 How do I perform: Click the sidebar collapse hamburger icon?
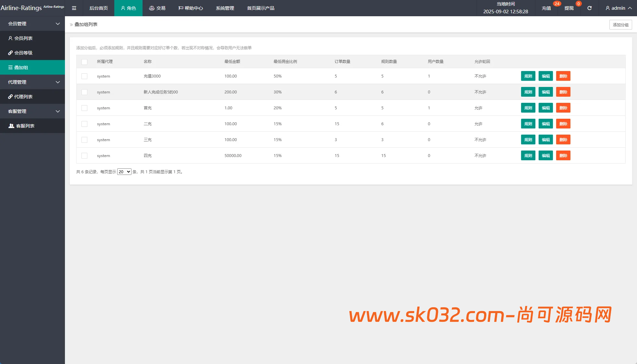[x=74, y=8]
